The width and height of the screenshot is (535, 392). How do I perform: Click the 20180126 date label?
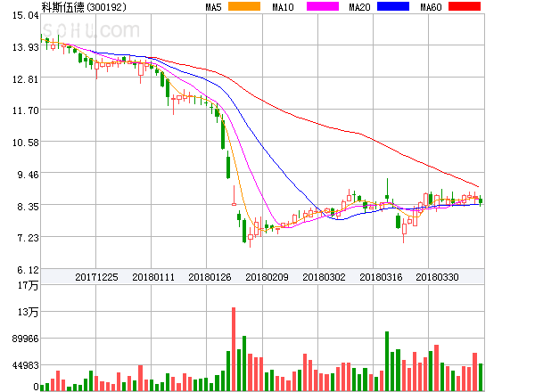(x=210, y=277)
